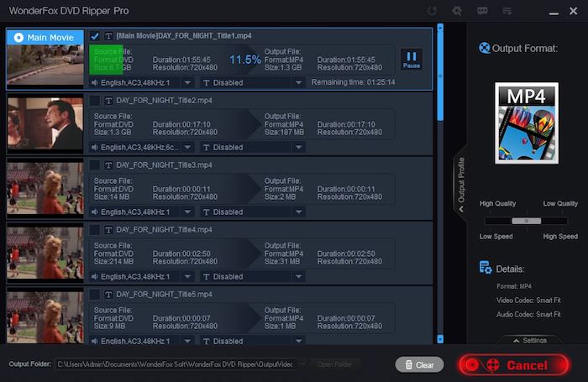Click the Video Codec: Smart Fit text
This screenshot has height=382, width=588.
point(528,301)
